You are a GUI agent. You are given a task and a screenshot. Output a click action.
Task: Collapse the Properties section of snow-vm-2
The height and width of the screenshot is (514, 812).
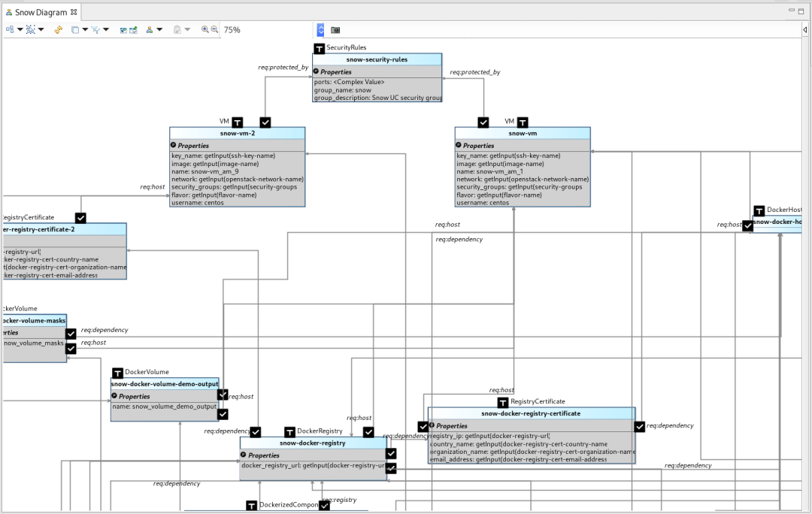pyautogui.click(x=173, y=145)
